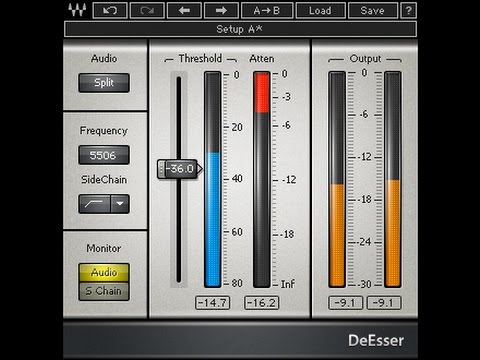Screen dimensions: 480x360
Task: Reset the Atten peak readout -16.2
Action: (x=262, y=303)
